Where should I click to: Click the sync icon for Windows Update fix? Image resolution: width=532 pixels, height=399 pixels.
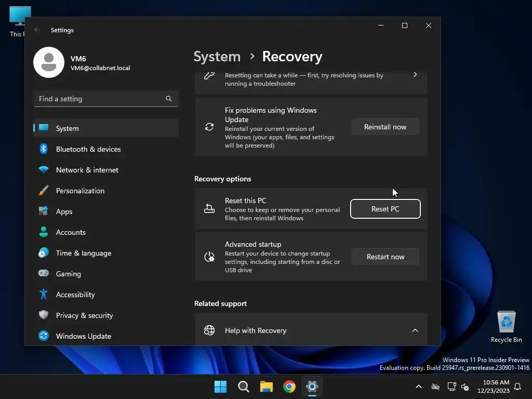tap(209, 127)
